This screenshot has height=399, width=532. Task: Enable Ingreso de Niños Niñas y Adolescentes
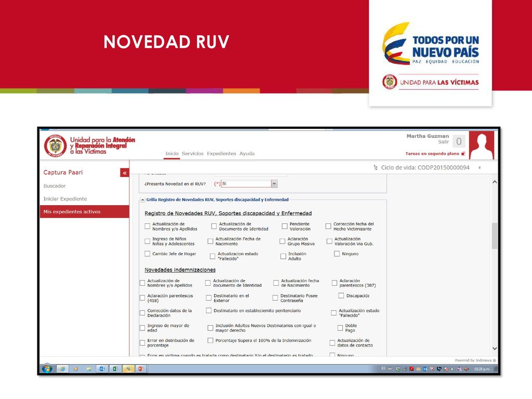pyautogui.click(x=147, y=241)
